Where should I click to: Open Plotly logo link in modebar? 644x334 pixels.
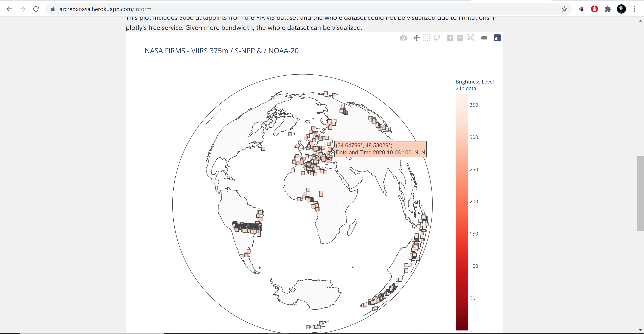[x=497, y=38]
